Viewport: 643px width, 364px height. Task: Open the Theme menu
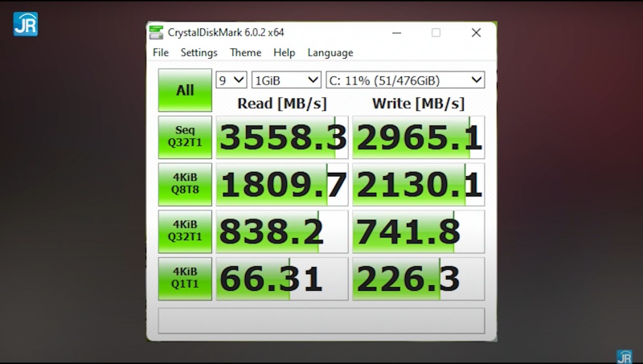point(245,53)
